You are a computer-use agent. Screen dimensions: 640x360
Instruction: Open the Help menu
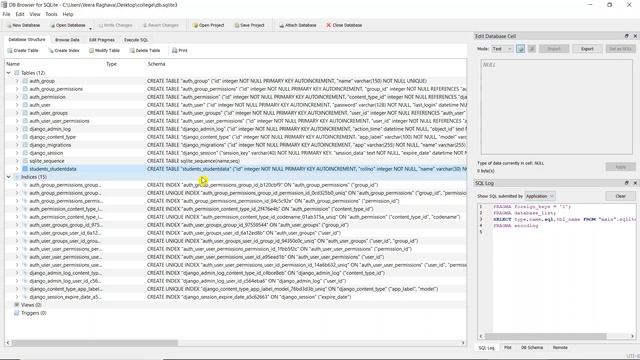68,14
